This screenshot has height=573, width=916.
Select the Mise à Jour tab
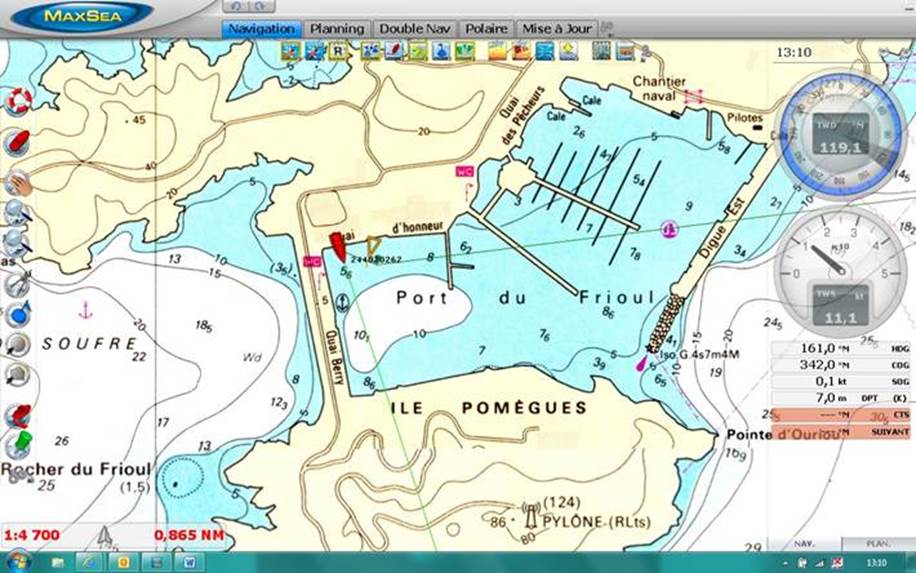click(557, 29)
